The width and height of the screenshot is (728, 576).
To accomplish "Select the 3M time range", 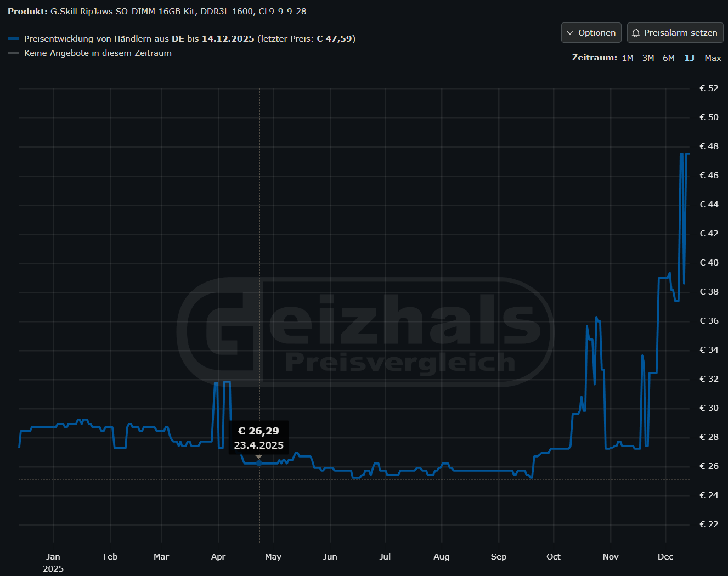I will (x=648, y=58).
